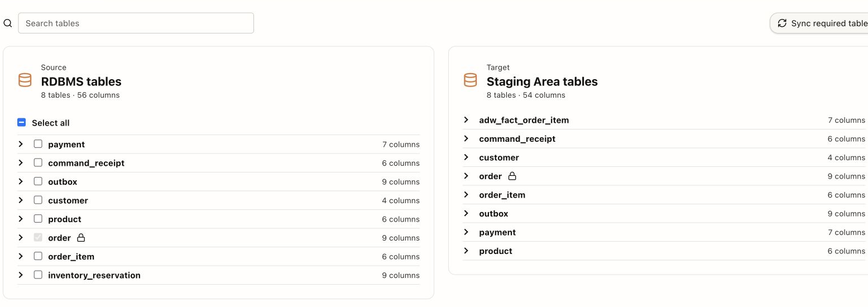Image resolution: width=868 pixels, height=307 pixels.
Task: Check the source outbox table checkbox
Action: click(x=38, y=181)
